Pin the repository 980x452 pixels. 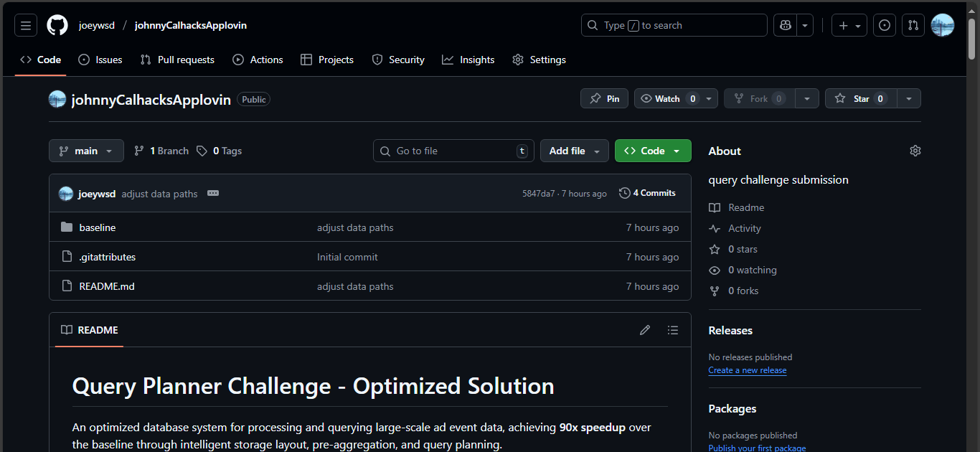604,99
